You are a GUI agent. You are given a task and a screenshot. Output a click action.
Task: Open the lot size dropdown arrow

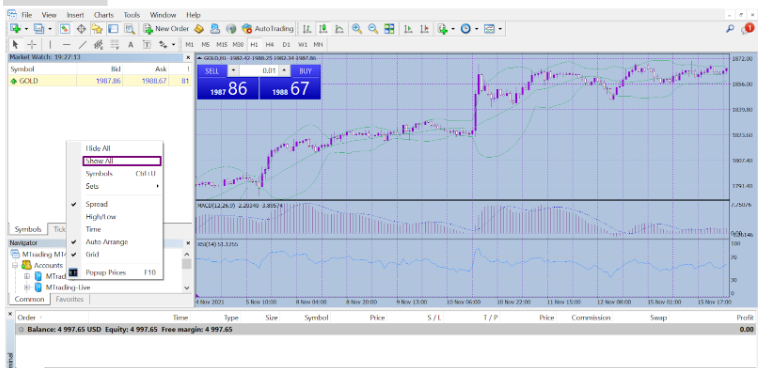pyautogui.click(x=234, y=70)
